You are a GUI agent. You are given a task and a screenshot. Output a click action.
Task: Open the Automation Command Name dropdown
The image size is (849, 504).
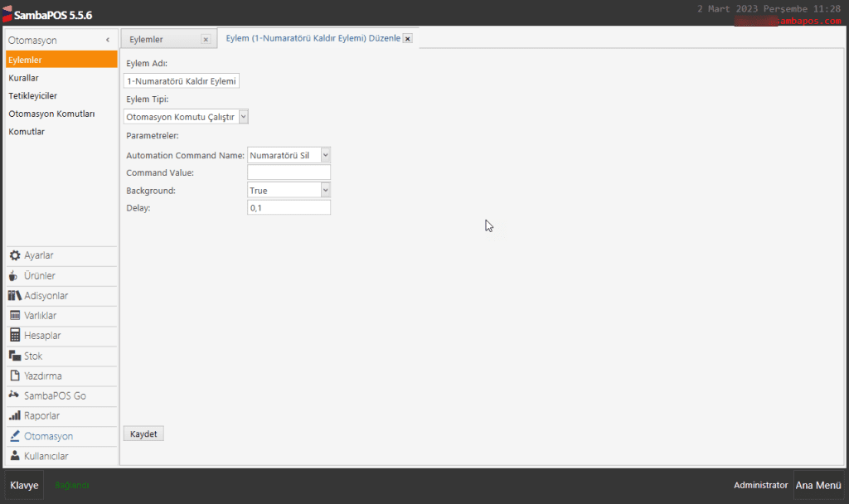tap(325, 155)
